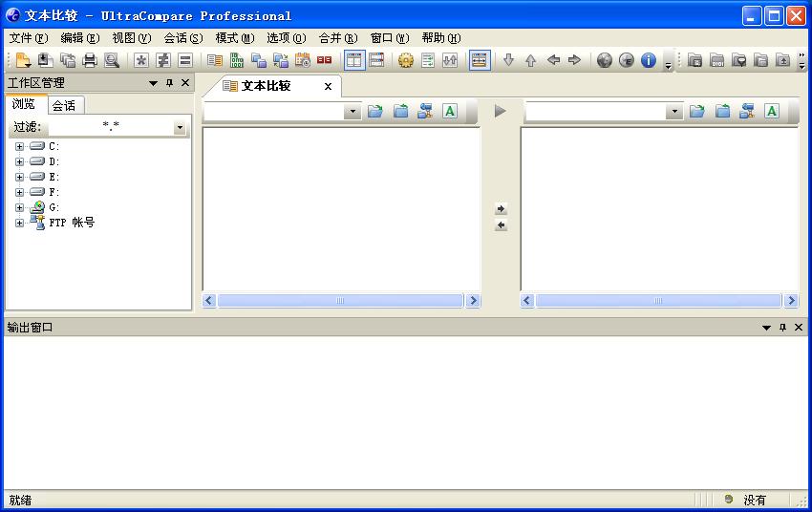
Task: Expand the C: drive node
Action: pyautogui.click(x=20, y=146)
